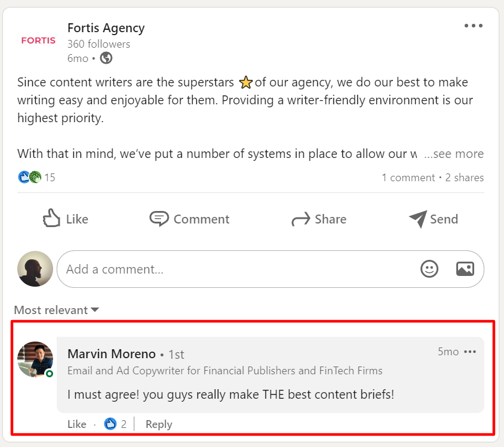
Task: Expand post text with see more
Action: tap(454, 154)
